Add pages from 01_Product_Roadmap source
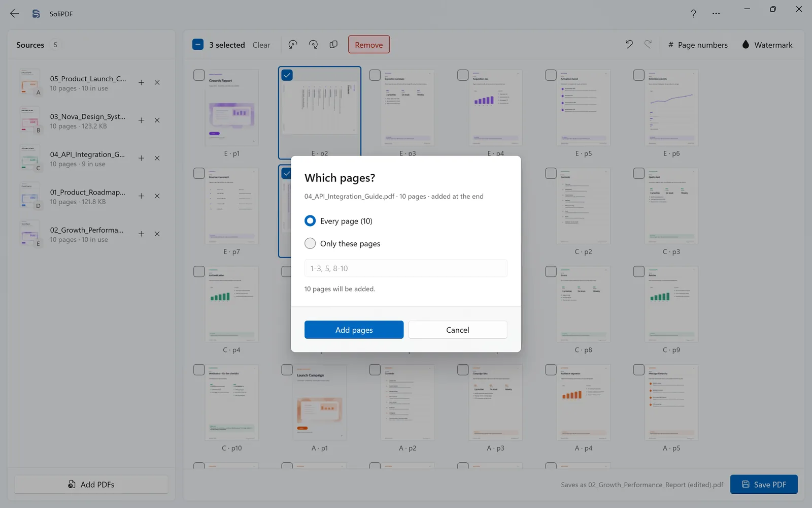Image resolution: width=812 pixels, height=508 pixels. tap(141, 196)
